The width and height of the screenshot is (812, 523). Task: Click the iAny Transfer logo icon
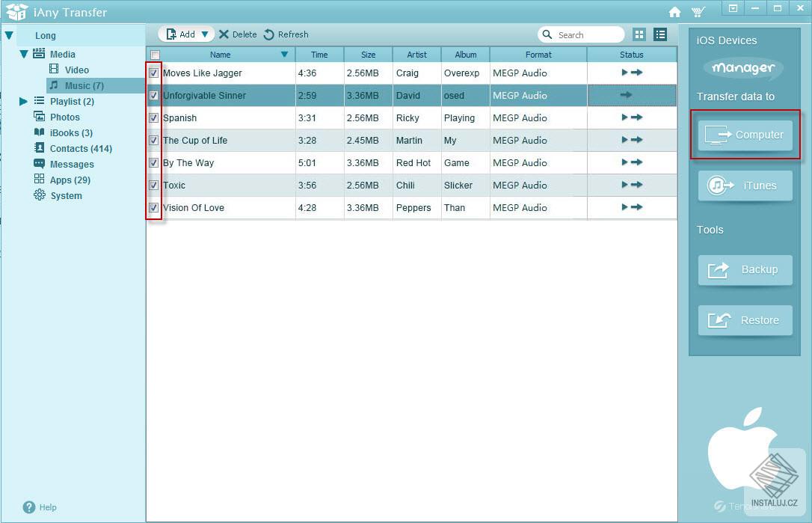click(x=16, y=12)
